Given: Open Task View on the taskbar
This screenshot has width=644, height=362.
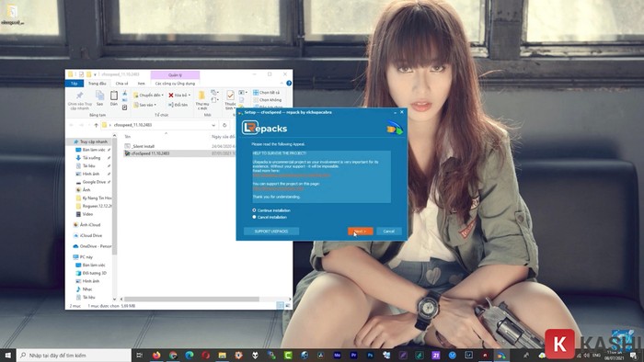Looking at the screenshot, I should (x=139, y=356).
